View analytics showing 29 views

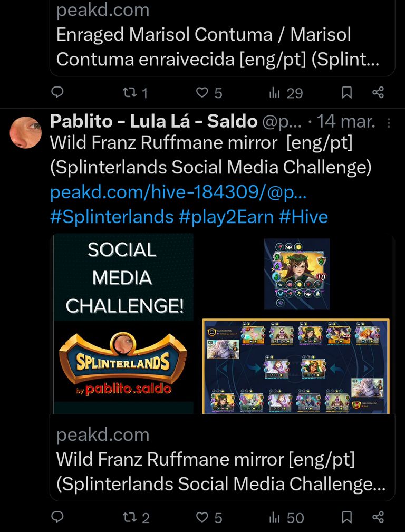point(285,93)
